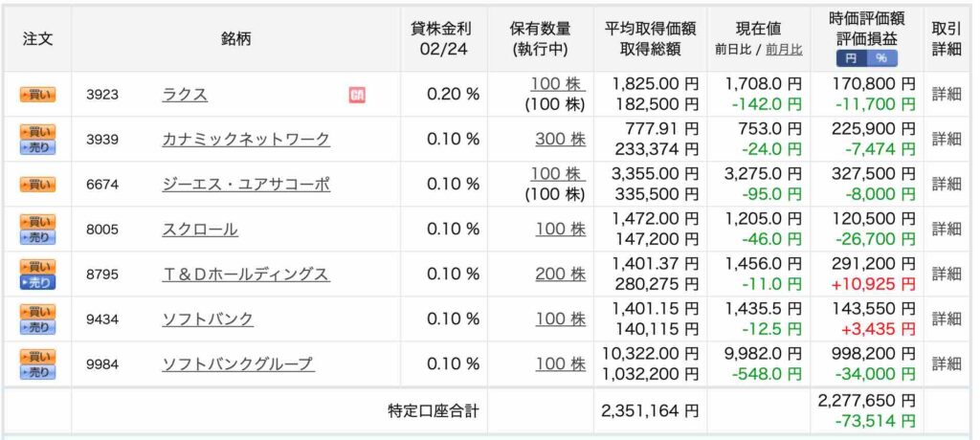Switch valuation display to percent
The width and height of the screenshot is (980, 440).
tap(881, 58)
